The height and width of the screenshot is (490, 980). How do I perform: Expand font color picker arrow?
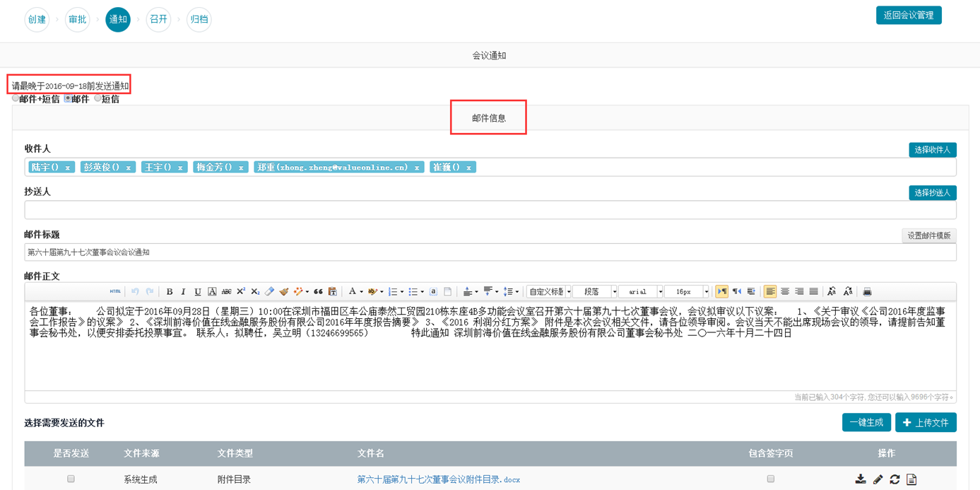point(361,291)
